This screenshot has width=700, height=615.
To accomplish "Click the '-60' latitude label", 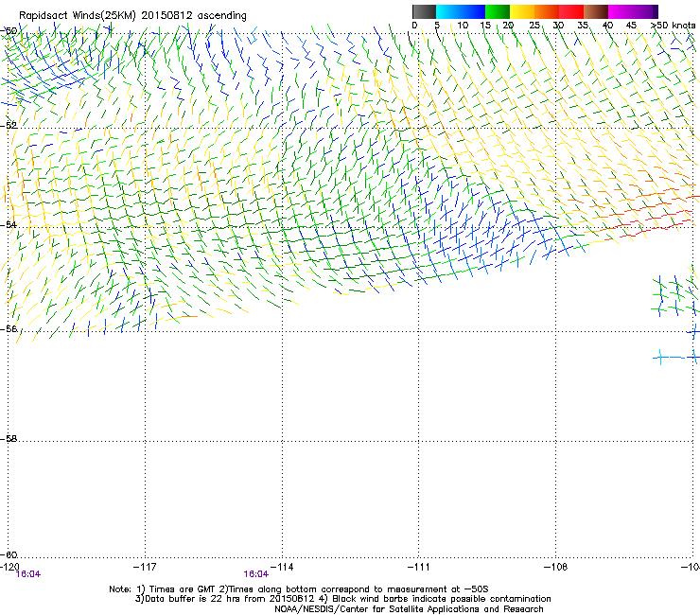I will coord(9,554).
